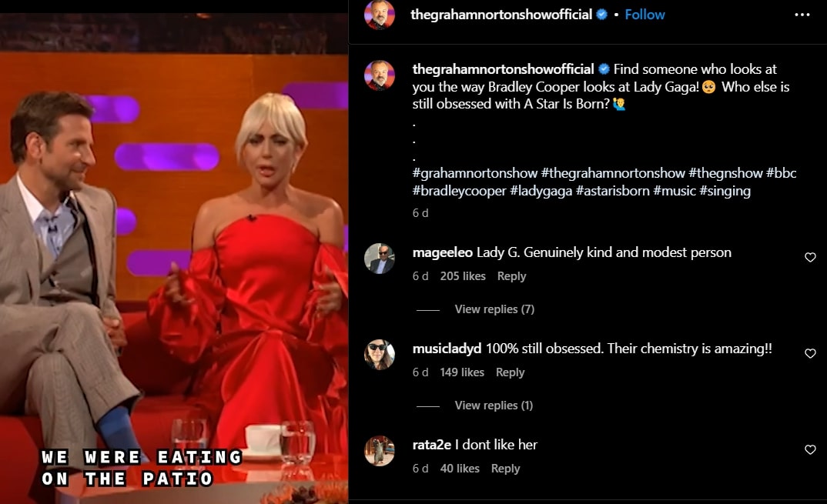Like mageeleo's comment with the heart
Image resolution: width=827 pixels, height=504 pixels.
810,257
